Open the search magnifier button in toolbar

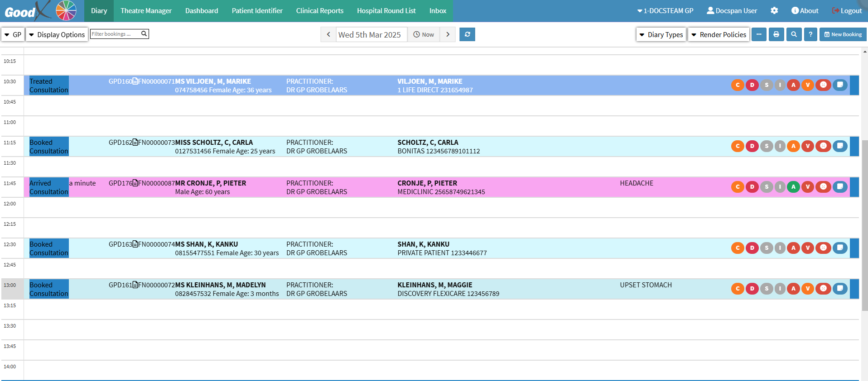pyautogui.click(x=794, y=34)
